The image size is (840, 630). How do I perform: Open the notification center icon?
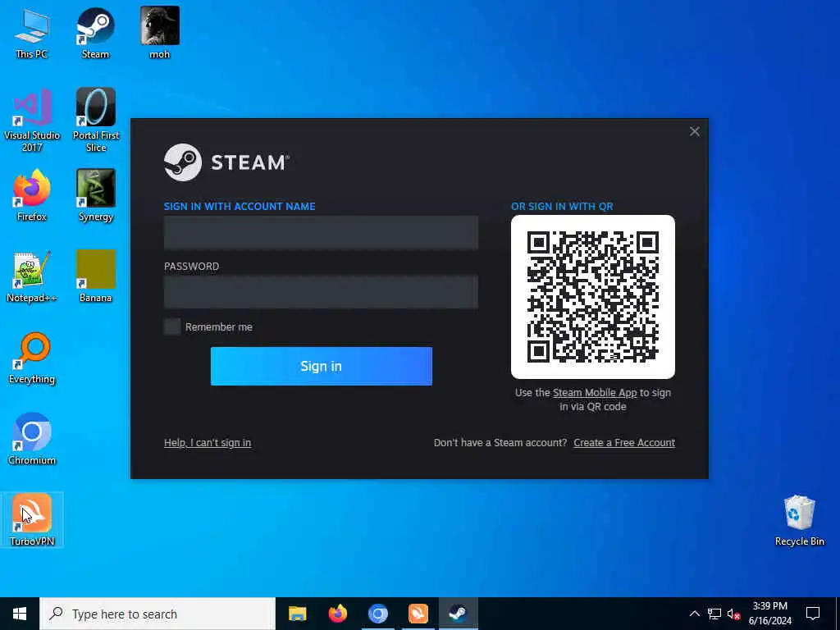tap(813, 614)
